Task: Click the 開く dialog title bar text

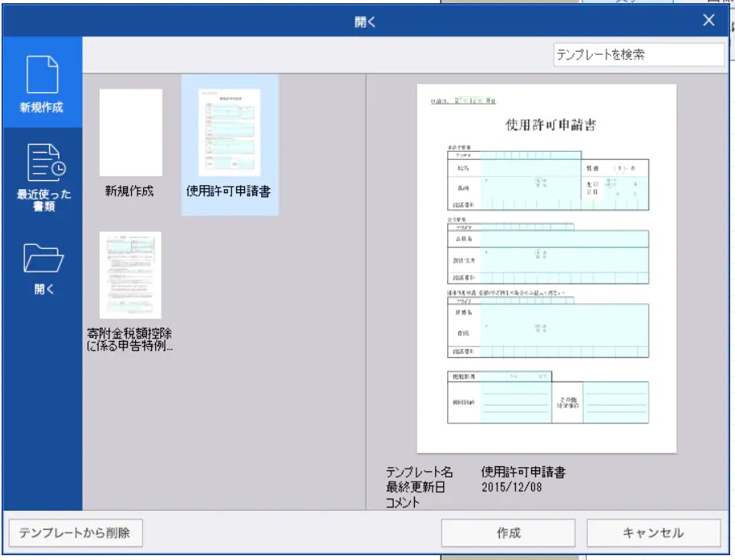Action: pos(365,22)
